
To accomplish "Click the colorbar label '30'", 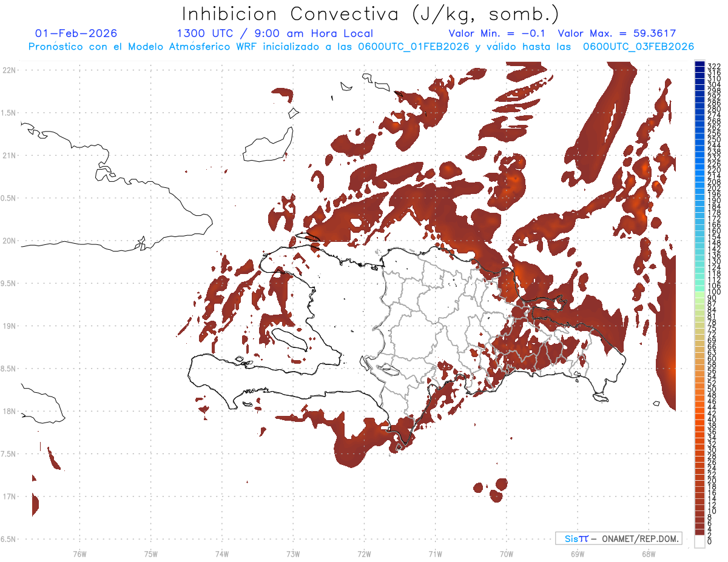I will coord(712,450).
